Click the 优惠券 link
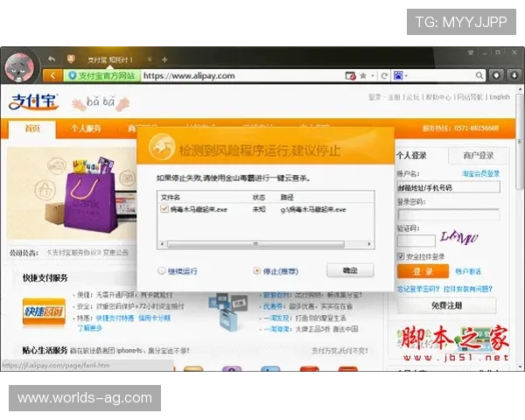 [274, 306]
